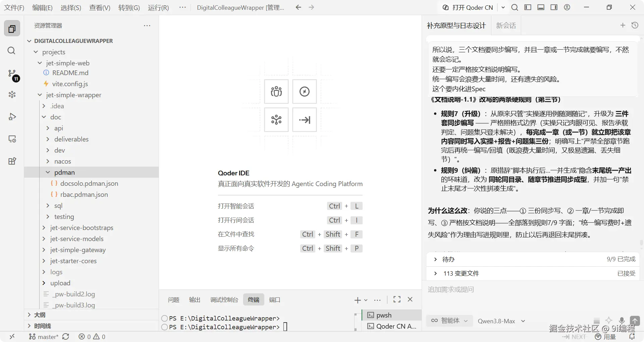Viewport: 644px width, 342px height.
Task: Open the Extensions view
Action: (x=12, y=161)
